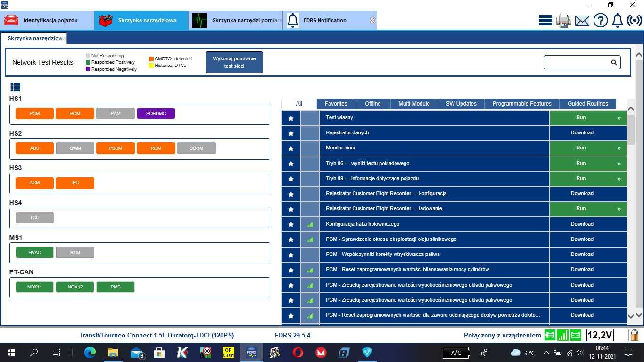Click page scrollbar up arrow
The width and height of the screenshot is (644, 362).
click(x=639, y=55)
